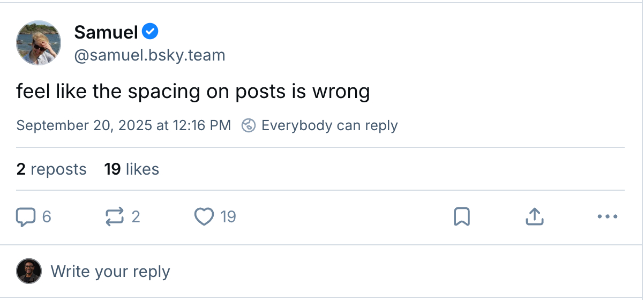Screen dimensions: 644x300
Task: Open Samuel's profile avatar picture
Action: point(39,43)
